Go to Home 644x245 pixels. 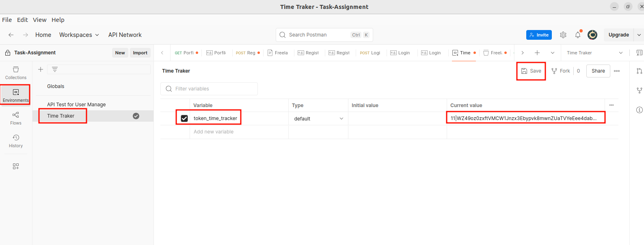pyautogui.click(x=43, y=35)
